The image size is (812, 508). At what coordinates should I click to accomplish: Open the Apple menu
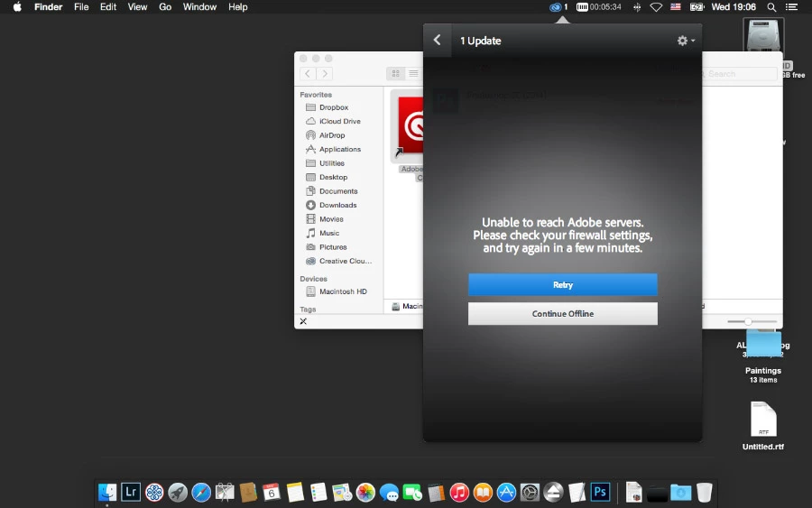point(17,7)
